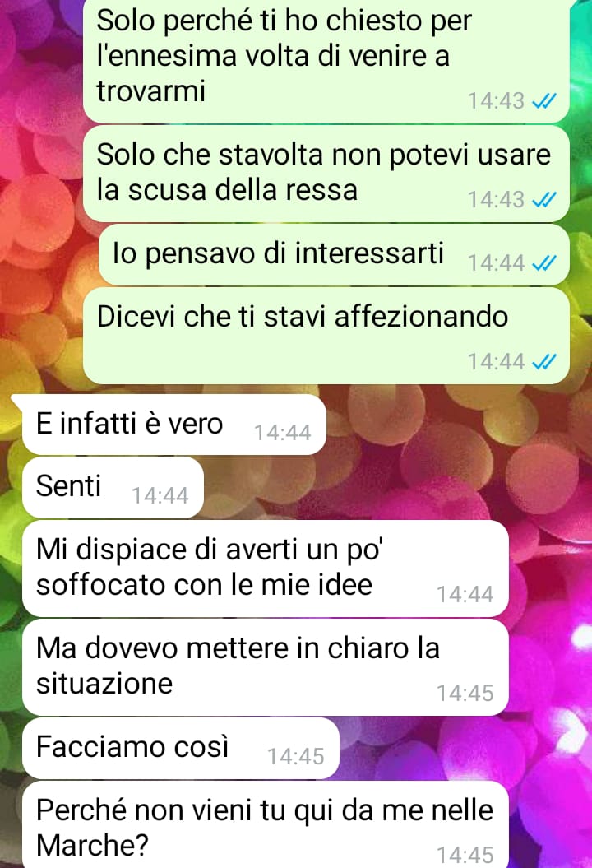The width and height of the screenshot is (592, 868).
Task: Select the message 'Solo perché ti ho chiesto'
Action: [326, 60]
